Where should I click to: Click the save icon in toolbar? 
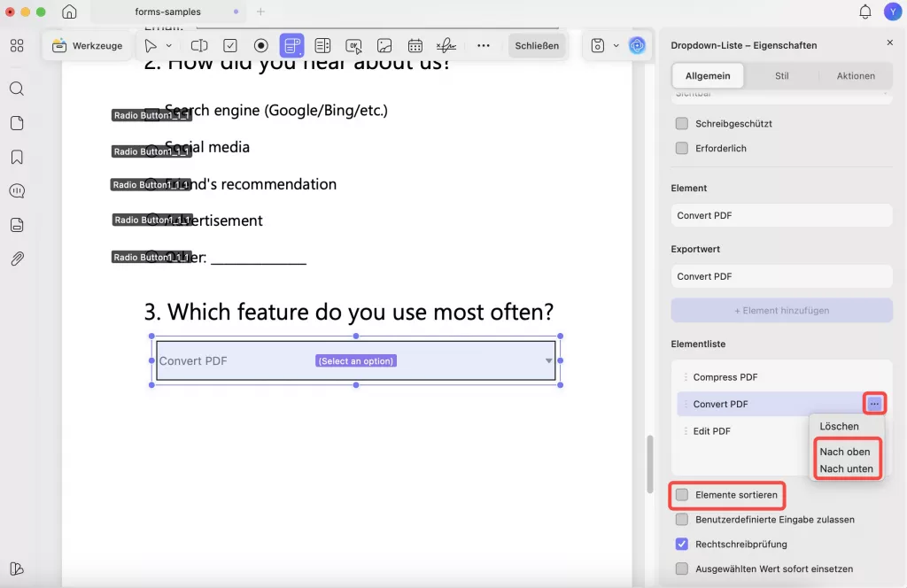coord(598,46)
